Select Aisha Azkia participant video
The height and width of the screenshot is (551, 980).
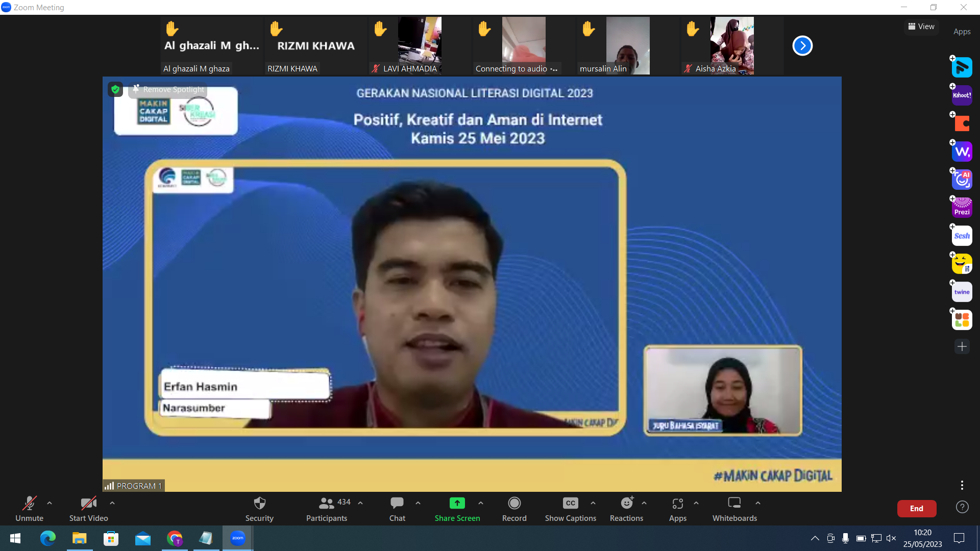732,46
